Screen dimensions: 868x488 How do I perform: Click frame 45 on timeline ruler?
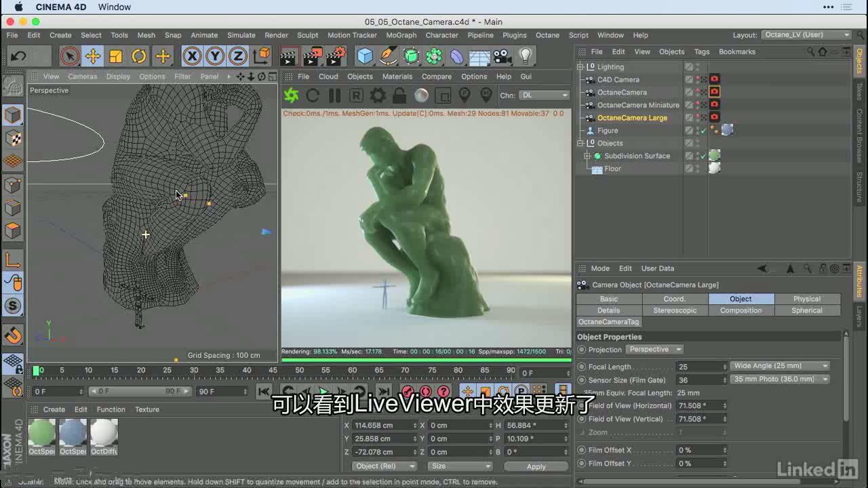273,371
